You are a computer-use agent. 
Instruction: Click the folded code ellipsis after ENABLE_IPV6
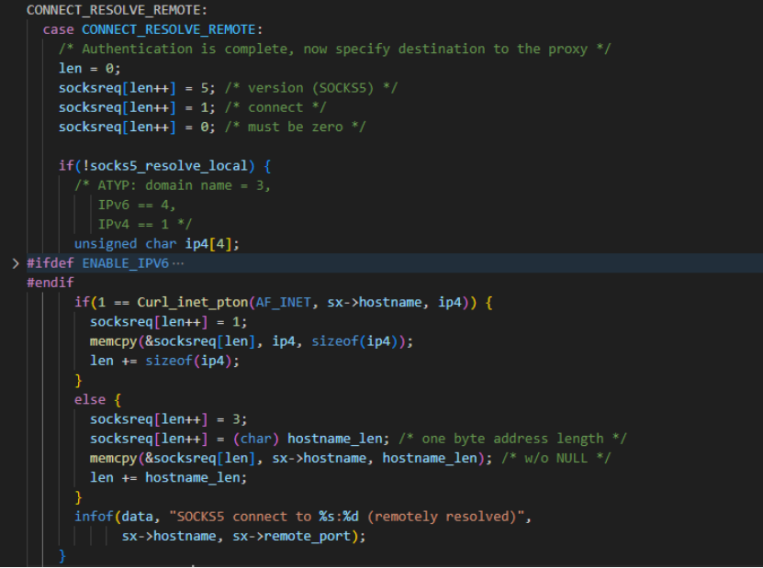tap(178, 263)
